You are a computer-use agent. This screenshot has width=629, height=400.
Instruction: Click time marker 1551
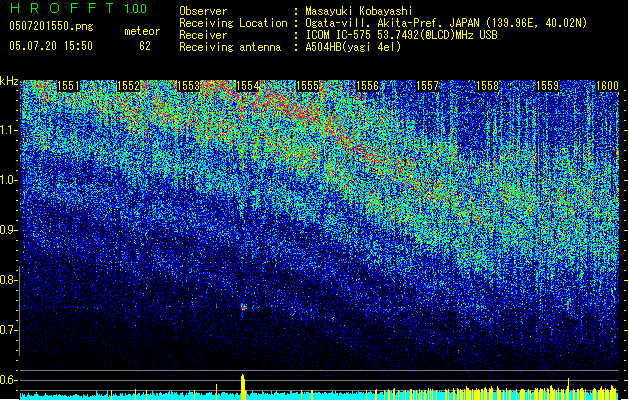point(69,86)
